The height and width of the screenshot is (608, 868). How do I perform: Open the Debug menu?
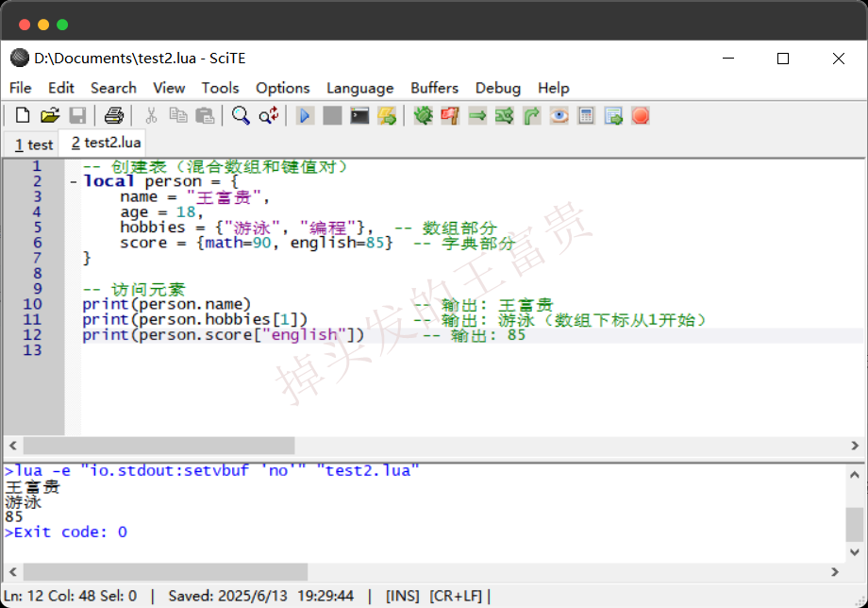pyautogui.click(x=497, y=88)
